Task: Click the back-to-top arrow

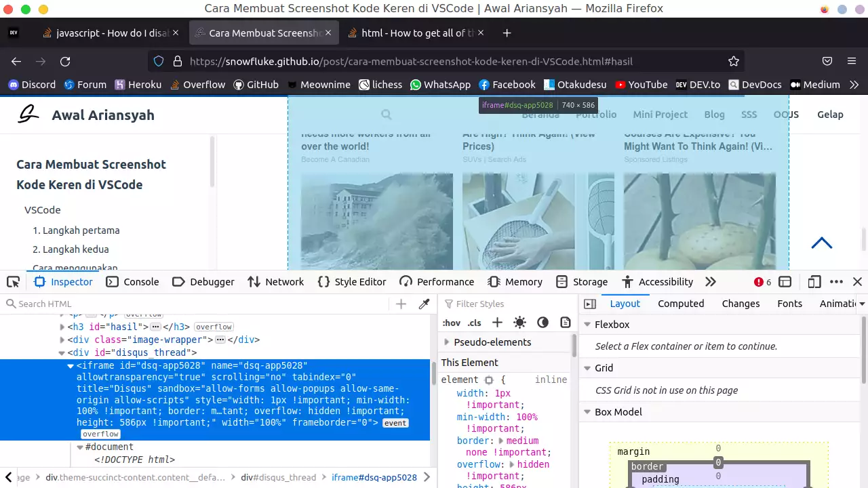Action: pyautogui.click(x=822, y=243)
